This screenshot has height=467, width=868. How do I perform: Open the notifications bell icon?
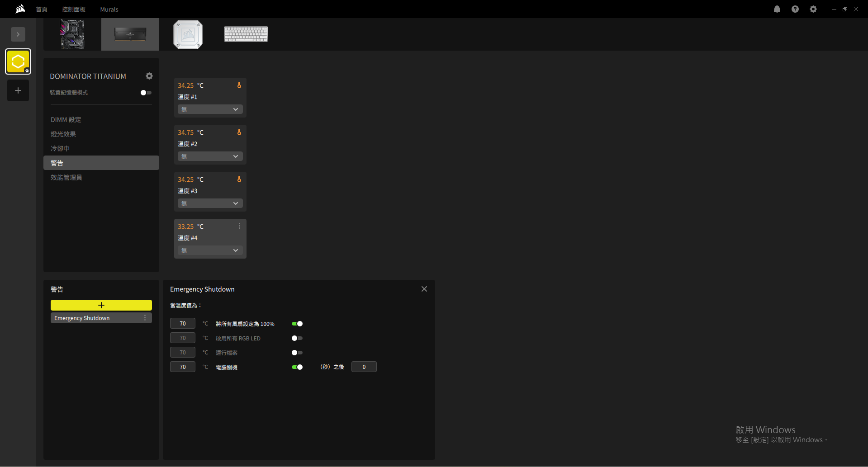[777, 9]
